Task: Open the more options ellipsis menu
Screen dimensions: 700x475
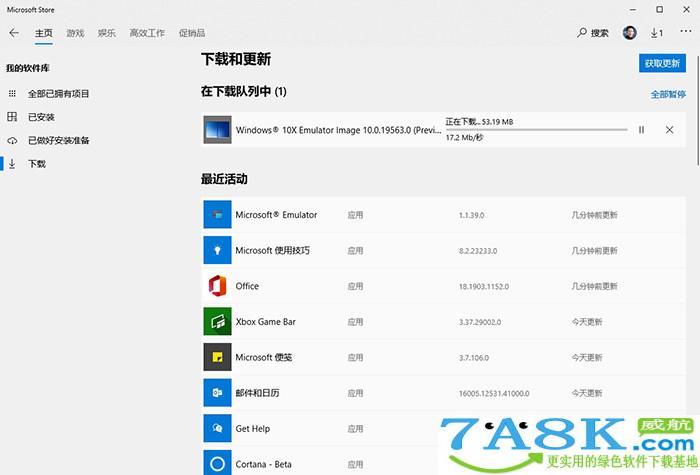Action: tap(686, 31)
